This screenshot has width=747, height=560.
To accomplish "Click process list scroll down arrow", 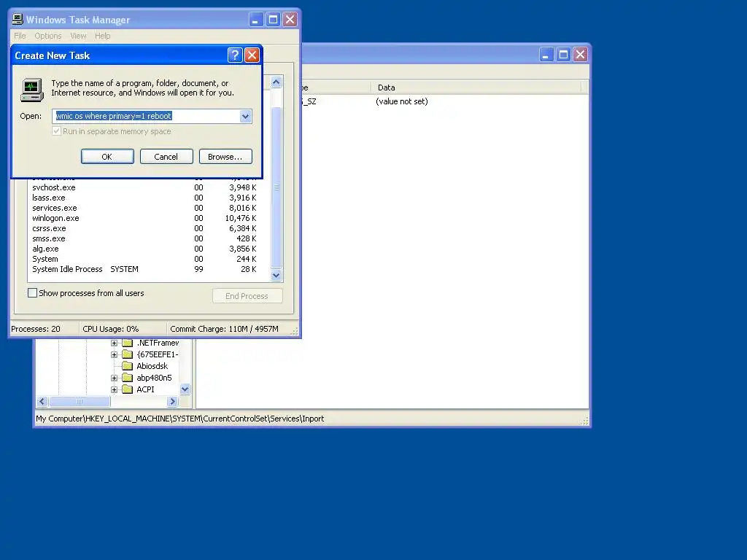I will tap(276, 275).
